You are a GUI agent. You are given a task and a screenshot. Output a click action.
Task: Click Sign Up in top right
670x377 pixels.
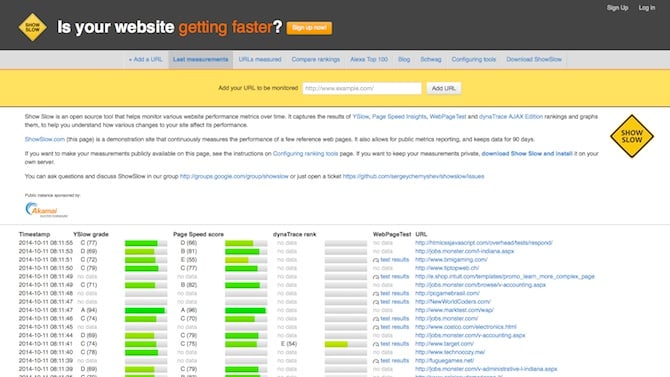pyautogui.click(x=617, y=8)
